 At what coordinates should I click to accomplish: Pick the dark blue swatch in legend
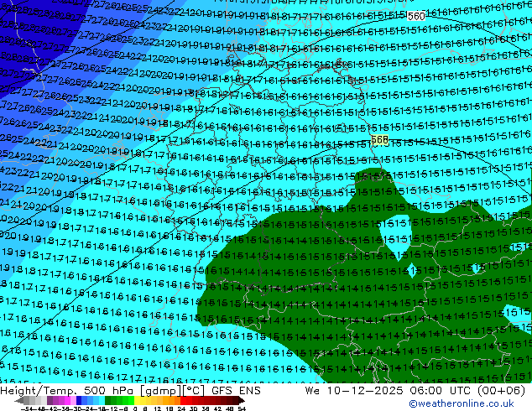pyautogui.click(x=79, y=400)
